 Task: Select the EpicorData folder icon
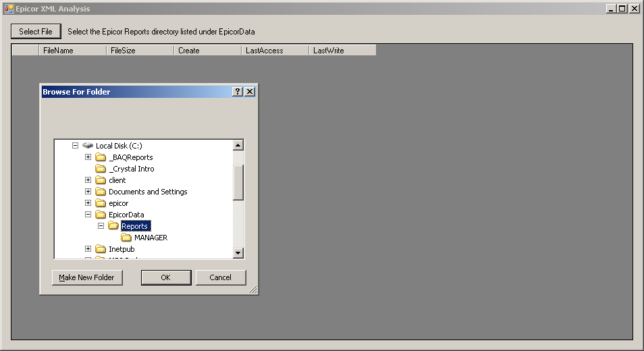pyautogui.click(x=100, y=215)
